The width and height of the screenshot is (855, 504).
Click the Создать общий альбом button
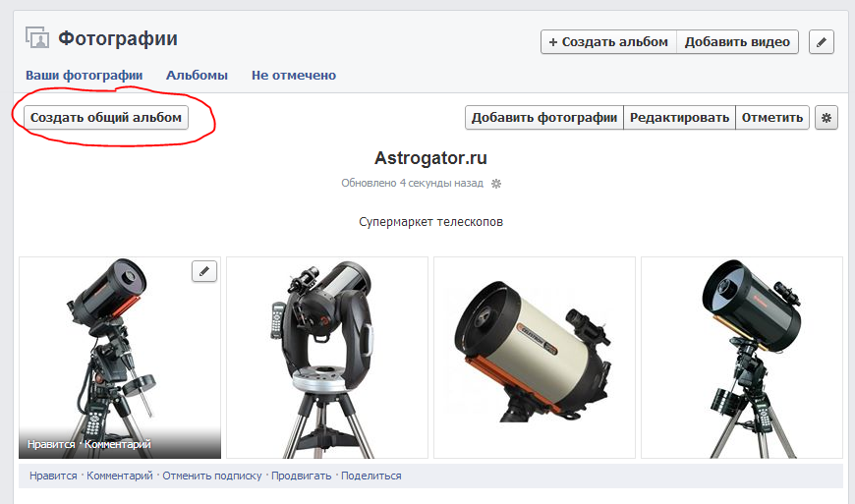point(106,118)
